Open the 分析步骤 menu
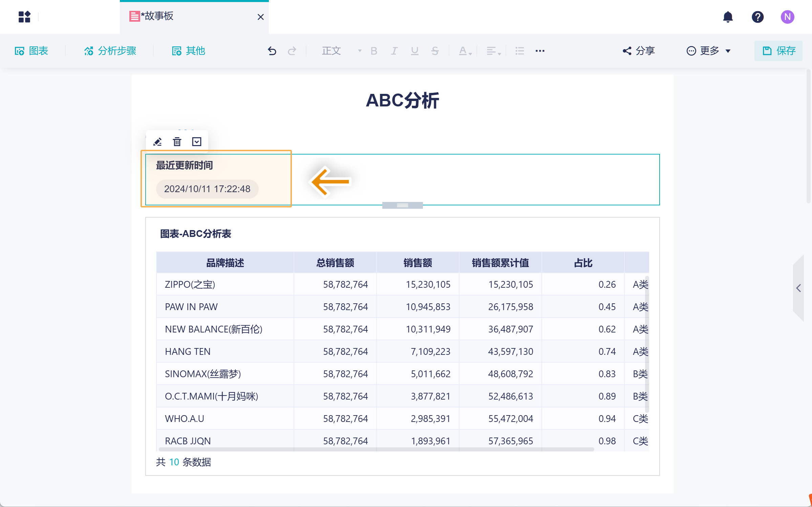 click(x=110, y=51)
